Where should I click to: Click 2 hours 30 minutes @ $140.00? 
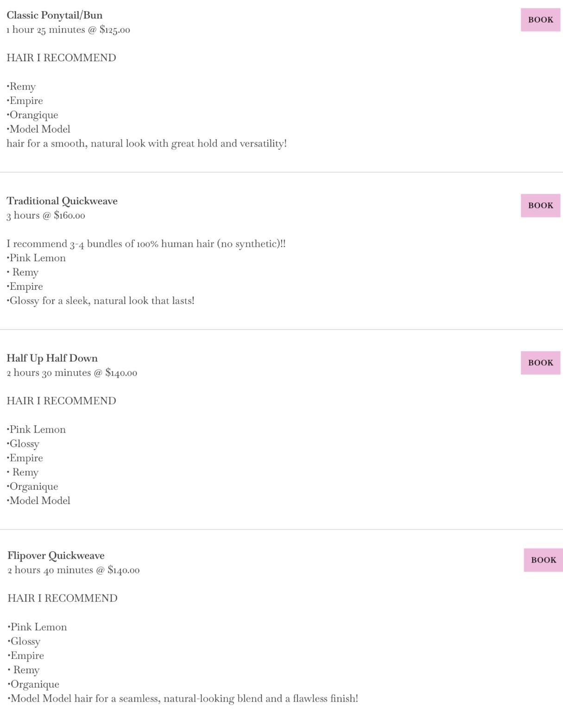72,372
